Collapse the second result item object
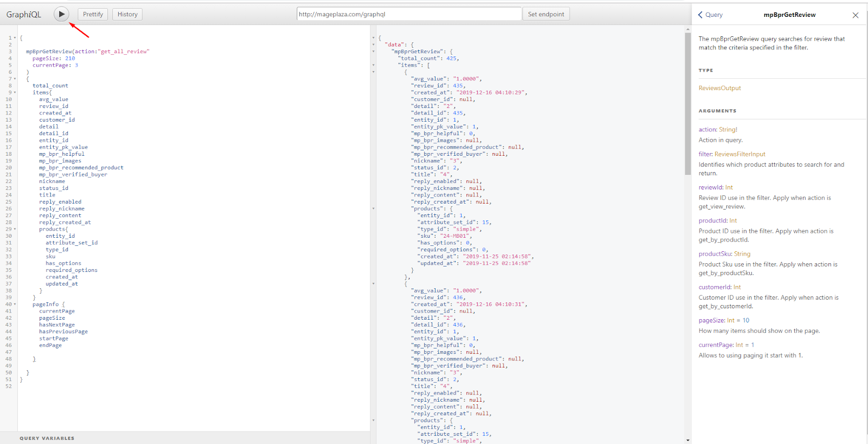The width and height of the screenshot is (868, 444). [x=373, y=284]
